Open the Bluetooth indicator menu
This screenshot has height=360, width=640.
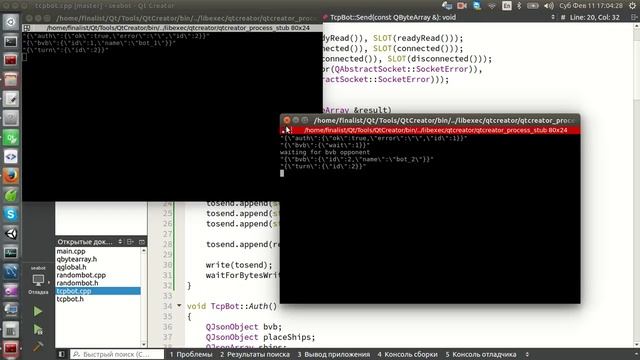click(519, 6)
